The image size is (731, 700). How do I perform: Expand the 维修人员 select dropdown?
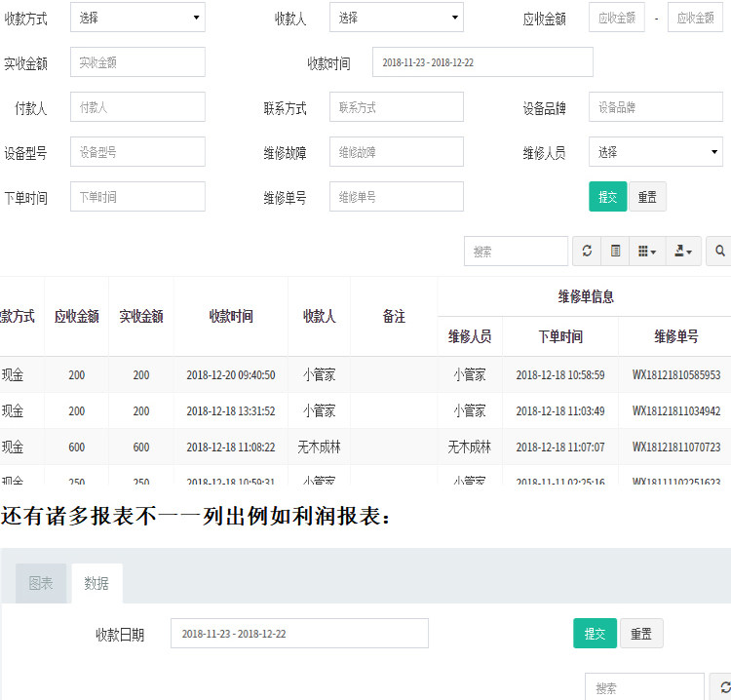[x=656, y=151]
